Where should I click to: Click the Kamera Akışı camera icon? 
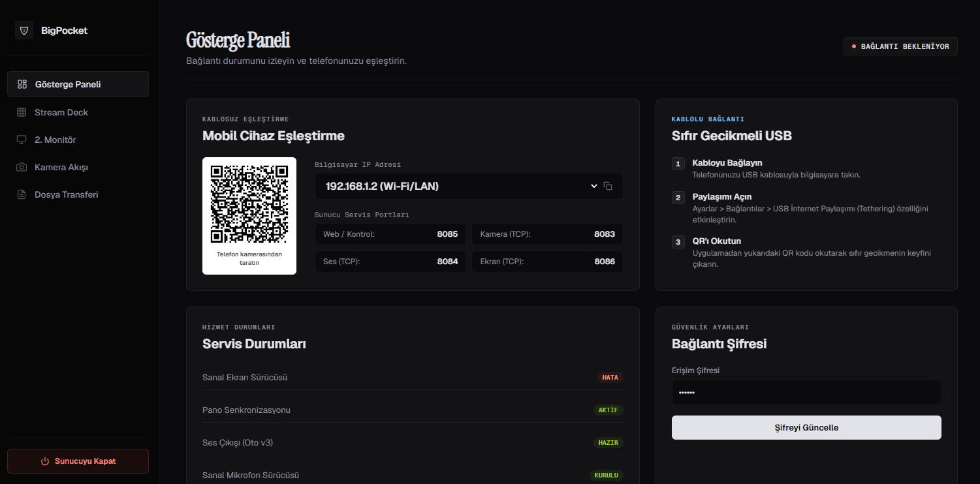coord(22,167)
